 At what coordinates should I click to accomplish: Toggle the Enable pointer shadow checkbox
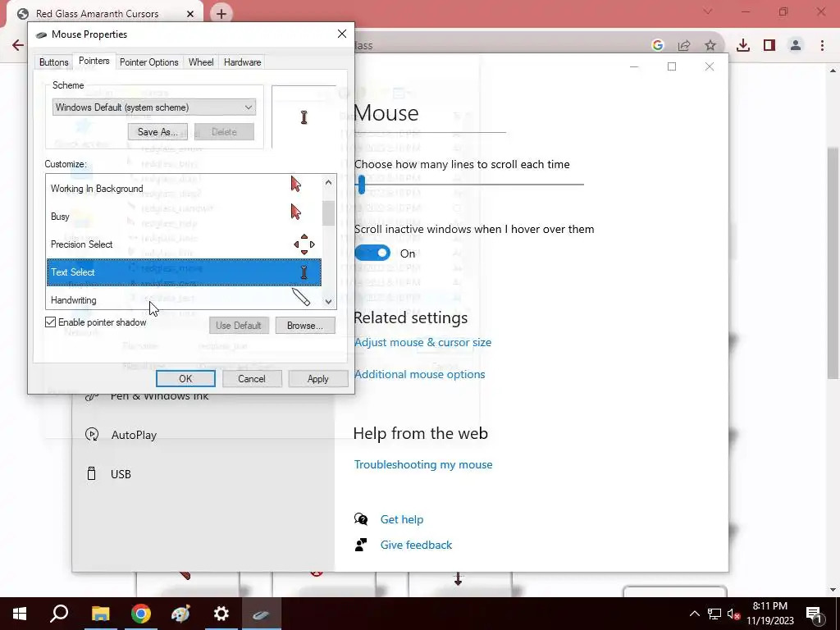point(50,322)
